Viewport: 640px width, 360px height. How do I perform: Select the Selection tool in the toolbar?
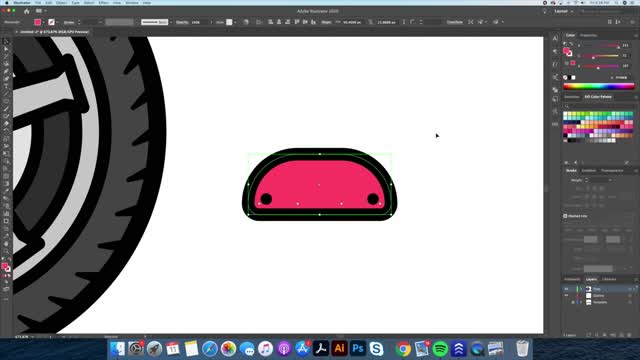pos(6,42)
